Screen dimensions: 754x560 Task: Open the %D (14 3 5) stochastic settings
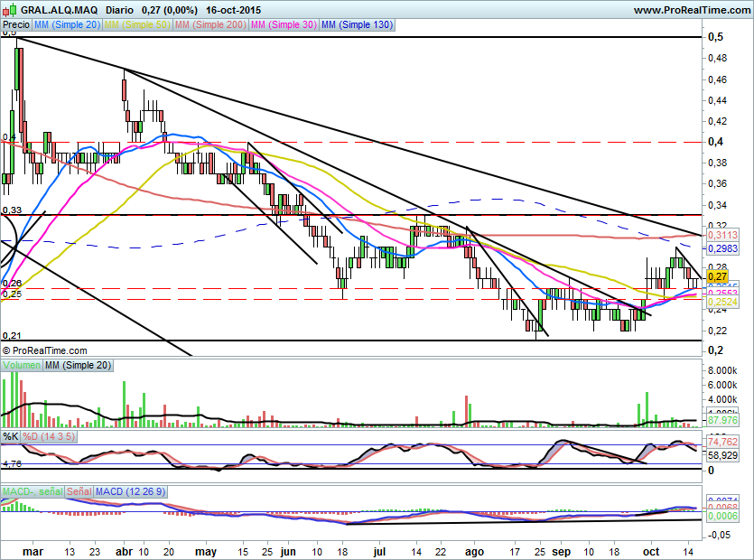[x=49, y=436]
